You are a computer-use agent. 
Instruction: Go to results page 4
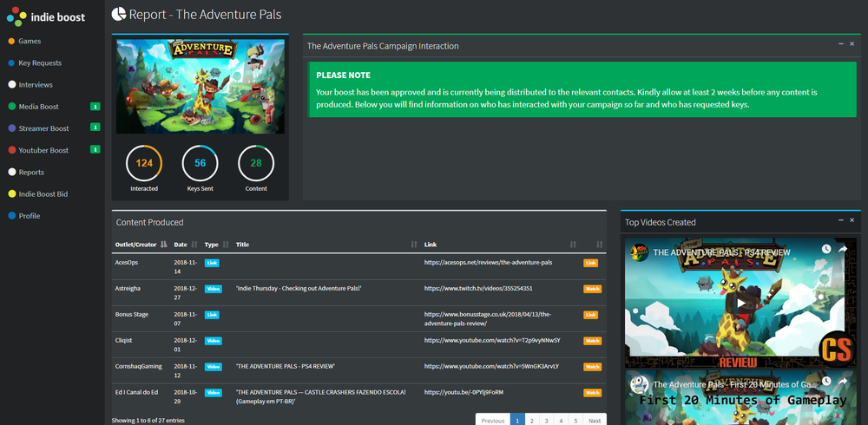pyautogui.click(x=561, y=421)
